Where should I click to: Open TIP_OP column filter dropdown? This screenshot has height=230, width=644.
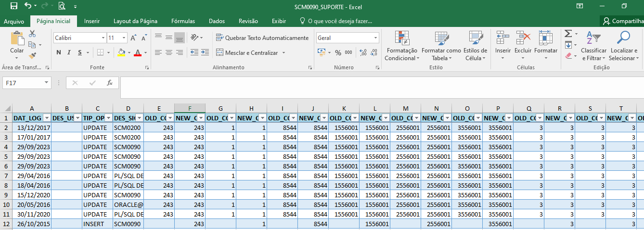[108, 118]
